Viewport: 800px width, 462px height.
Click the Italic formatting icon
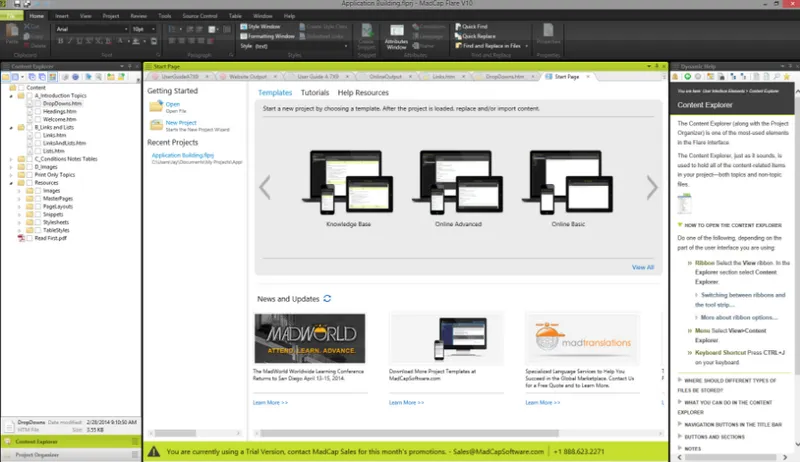point(70,41)
